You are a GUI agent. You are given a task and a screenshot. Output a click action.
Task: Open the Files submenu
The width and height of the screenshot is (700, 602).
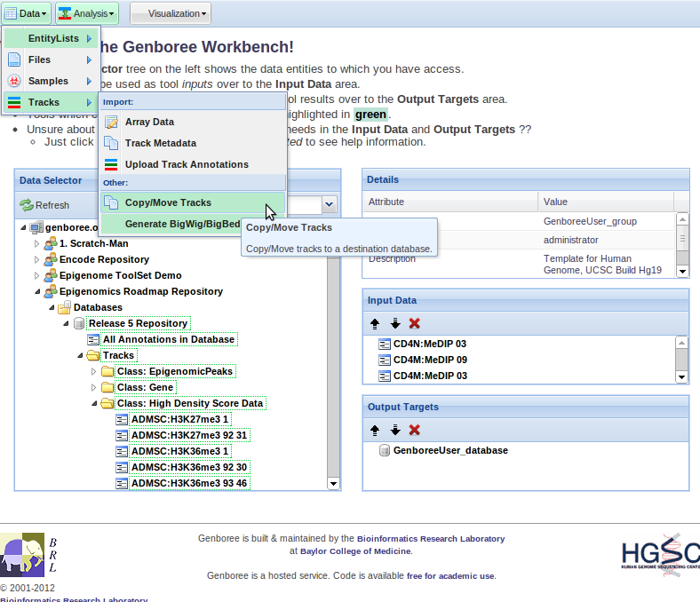click(x=49, y=59)
